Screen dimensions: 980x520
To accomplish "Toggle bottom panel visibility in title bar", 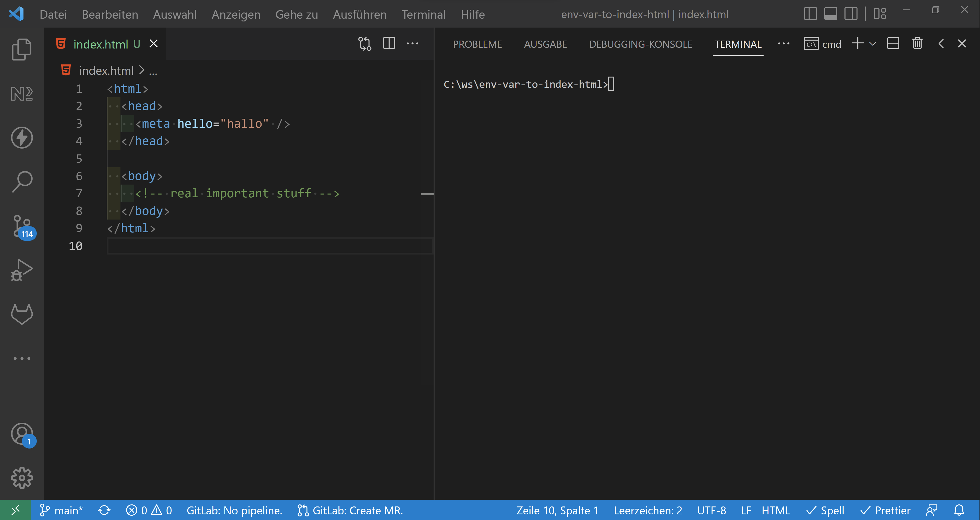I will pyautogui.click(x=830, y=14).
